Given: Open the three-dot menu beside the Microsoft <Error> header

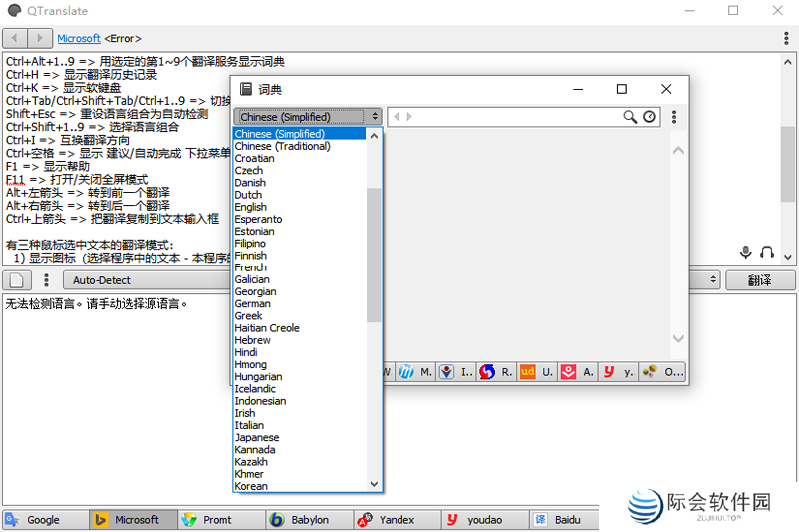Looking at the screenshot, I should click(787, 38).
